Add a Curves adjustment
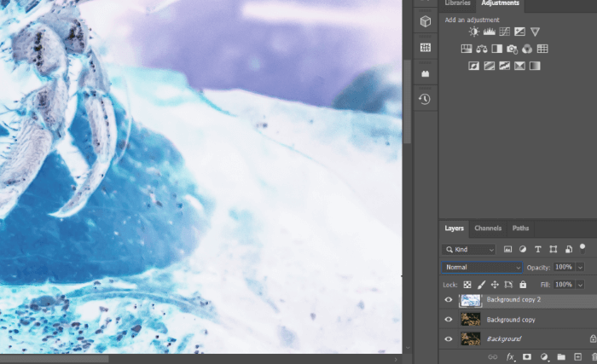The height and width of the screenshot is (364, 597). [504, 32]
